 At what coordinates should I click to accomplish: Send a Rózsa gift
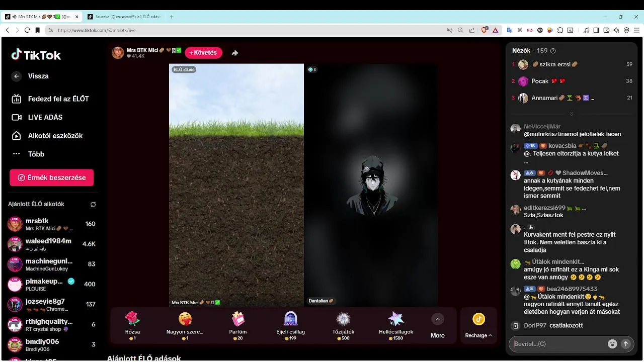(x=132, y=325)
